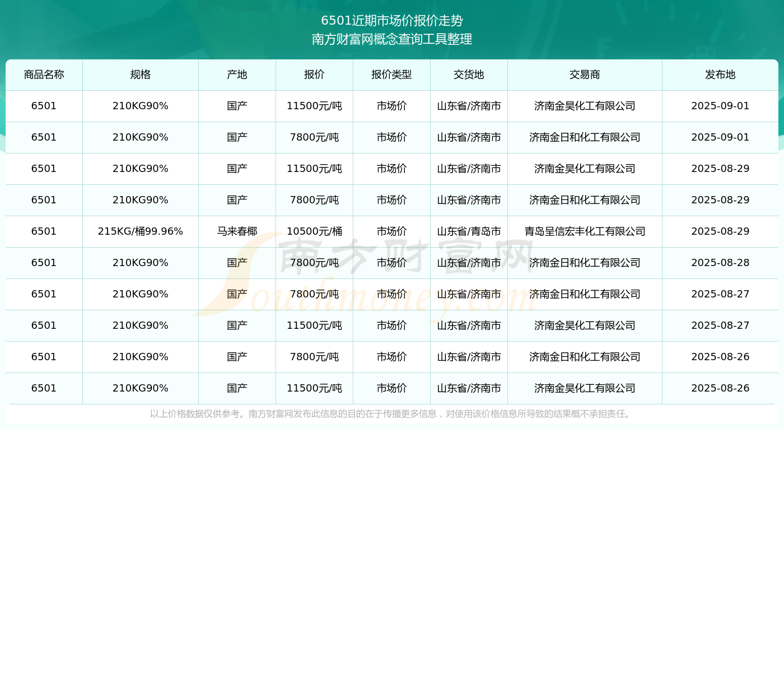Viewport: 784px width, 675px height.
Task: Click the '215KG/桶99.96%' specification cell
Action: pyautogui.click(x=141, y=231)
